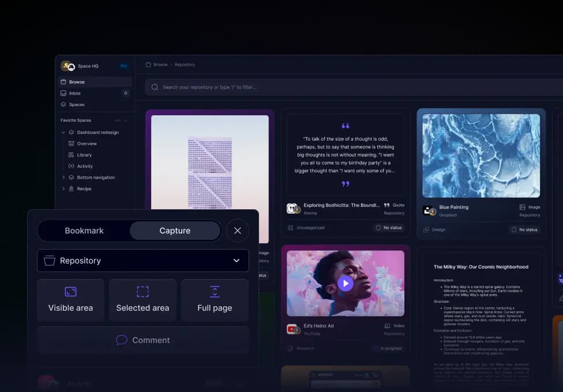Click In progress status on Ed's Heinz Ad
The width and height of the screenshot is (563, 392).
[387, 348]
